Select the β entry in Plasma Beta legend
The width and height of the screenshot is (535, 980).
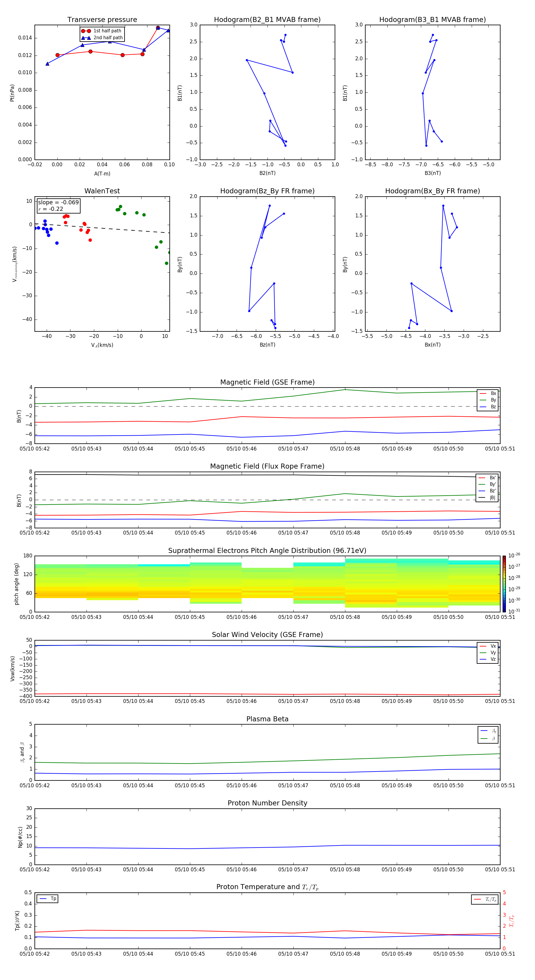click(488, 739)
